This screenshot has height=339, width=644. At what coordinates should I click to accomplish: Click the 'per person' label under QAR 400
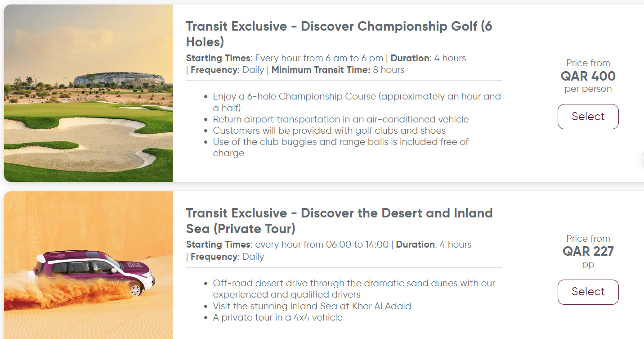588,89
